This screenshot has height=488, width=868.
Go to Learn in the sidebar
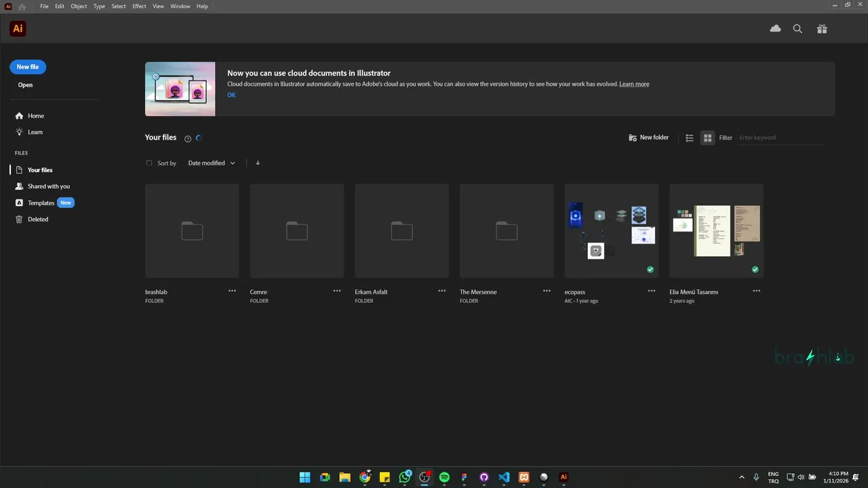[x=29, y=132]
